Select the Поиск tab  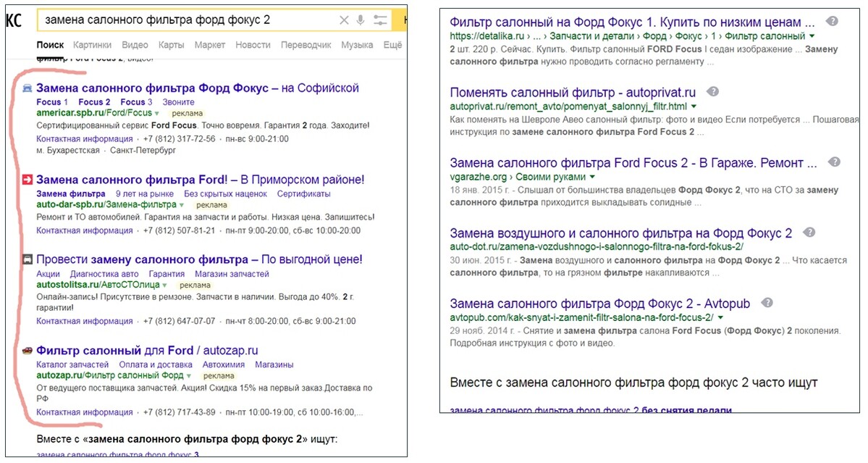tap(51, 45)
